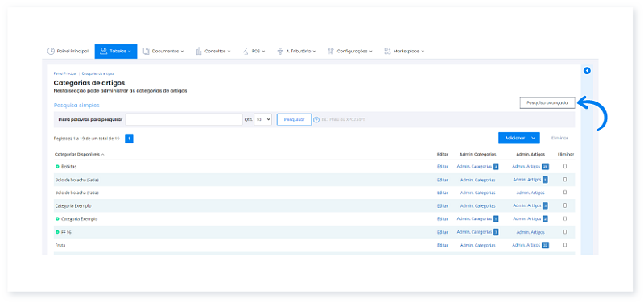Open the Qtd. quantity dropdown

pos(263,119)
